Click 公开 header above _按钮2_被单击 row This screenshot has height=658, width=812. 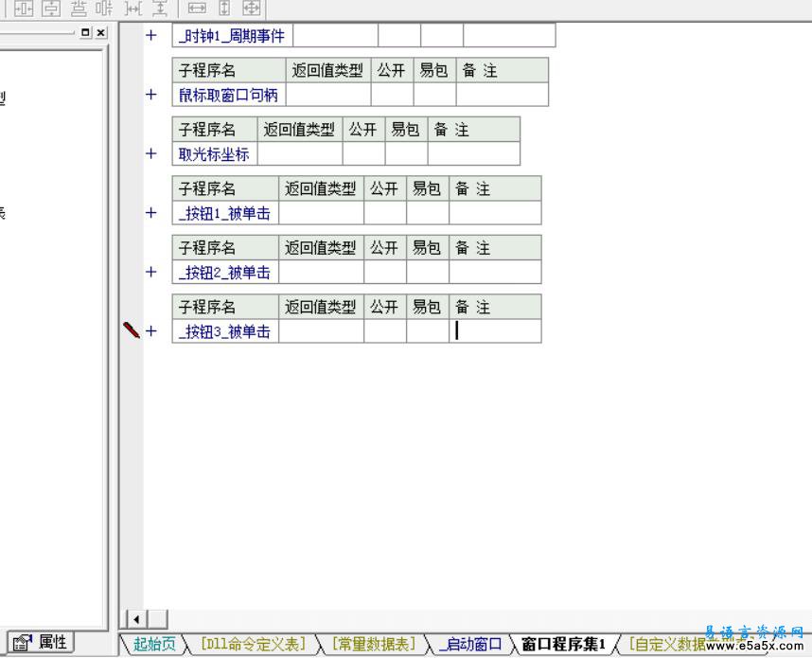(x=385, y=248)
